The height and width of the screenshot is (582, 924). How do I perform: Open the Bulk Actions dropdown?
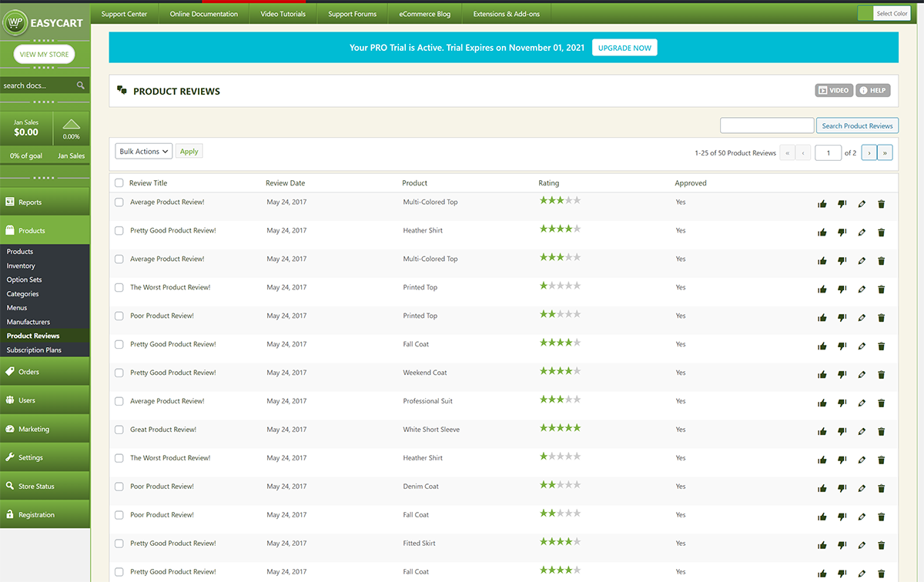pos(144,152)
